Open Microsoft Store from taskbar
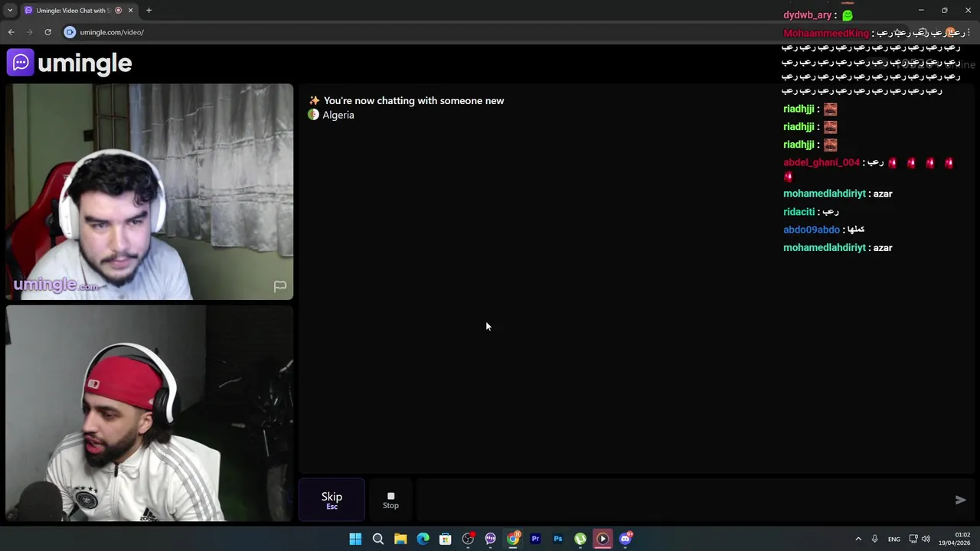Image resolution: width=980 pixels, height=551 pixels. click(x=445, y=539)
